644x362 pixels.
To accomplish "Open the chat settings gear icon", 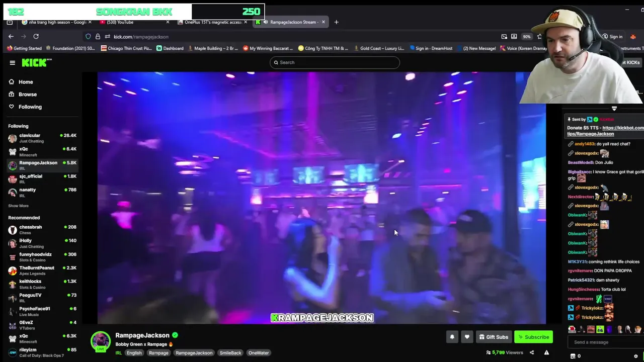I will click(x=636, y=356).
